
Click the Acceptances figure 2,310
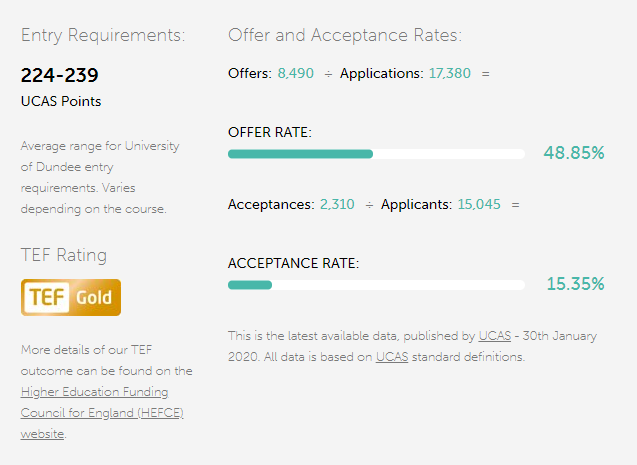337,204
